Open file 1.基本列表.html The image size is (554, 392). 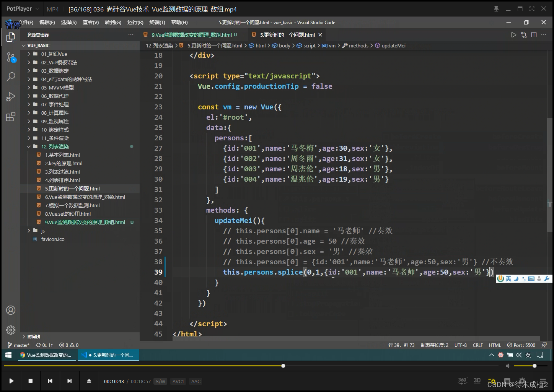coord(80,155)
